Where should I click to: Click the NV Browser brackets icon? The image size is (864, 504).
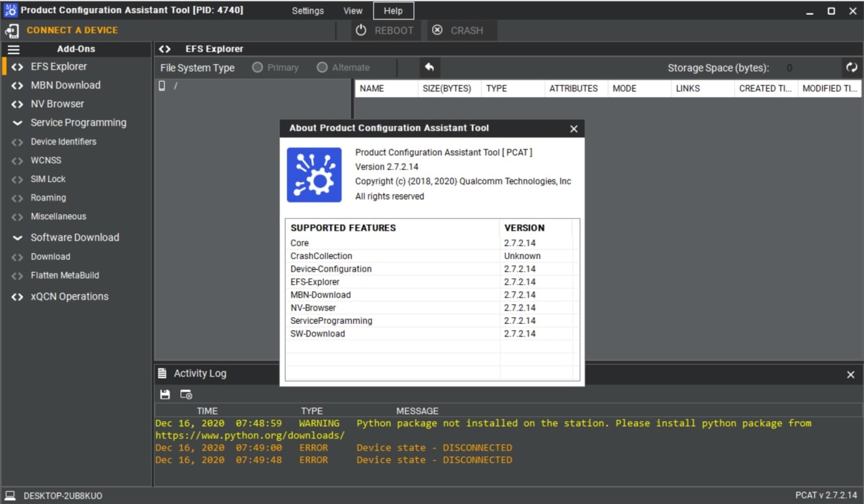(17, 105)
